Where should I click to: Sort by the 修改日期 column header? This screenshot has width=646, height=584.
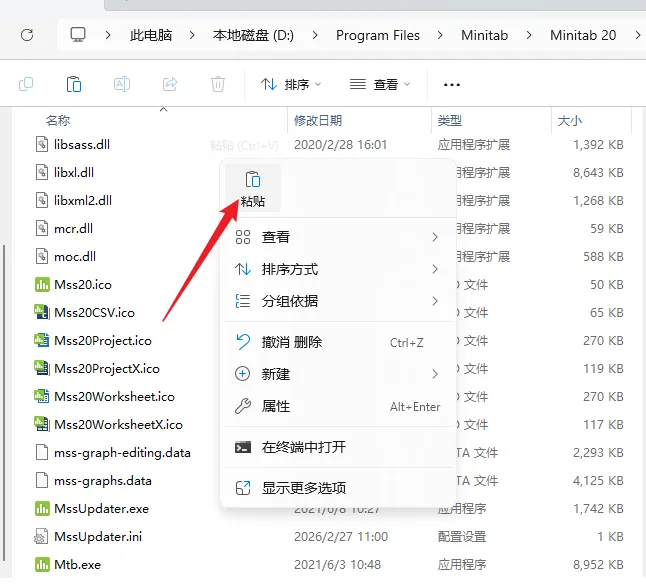pyautogui.click(x=318, y=121)
